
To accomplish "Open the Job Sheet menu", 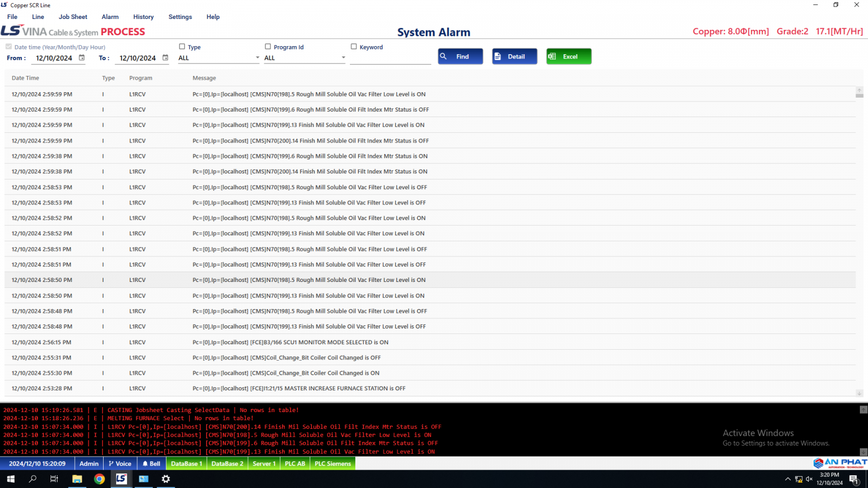I will [73, 17].
